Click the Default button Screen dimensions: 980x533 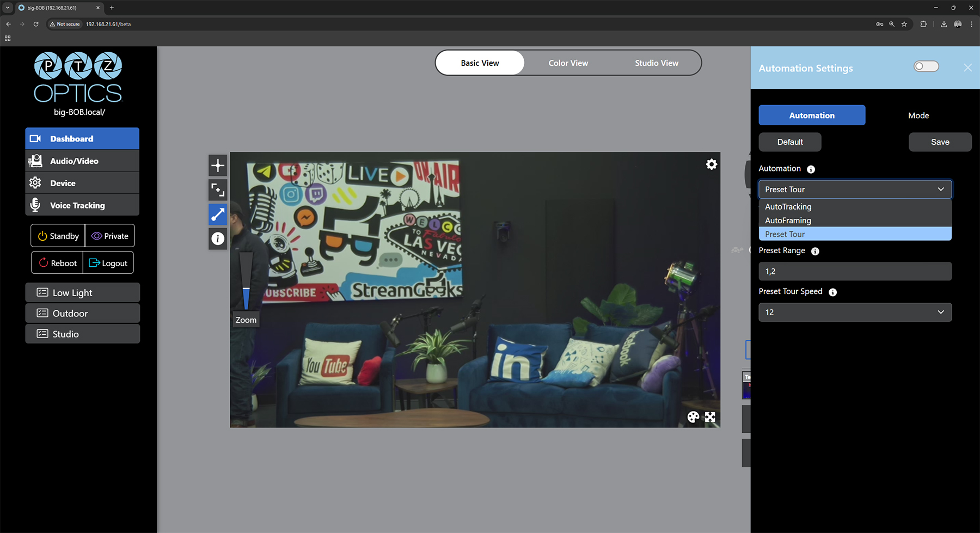[x=790, y=142]
